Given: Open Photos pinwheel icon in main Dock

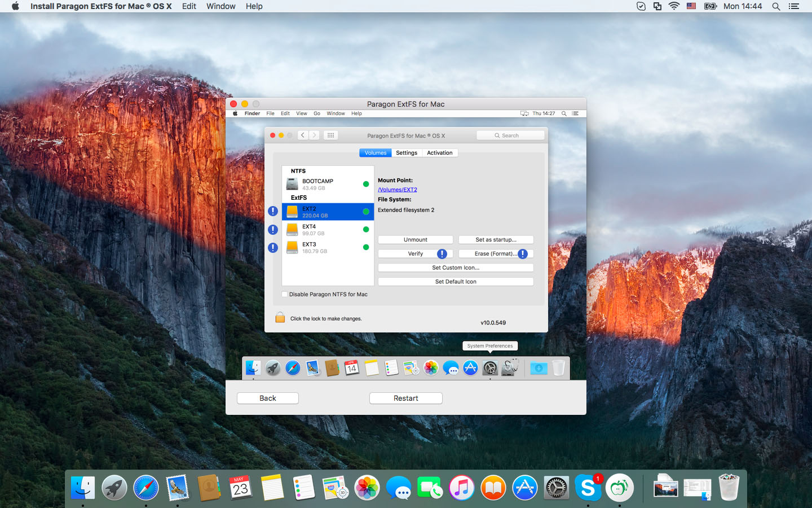Looking at the screenshot, I should tap(367, 487).
